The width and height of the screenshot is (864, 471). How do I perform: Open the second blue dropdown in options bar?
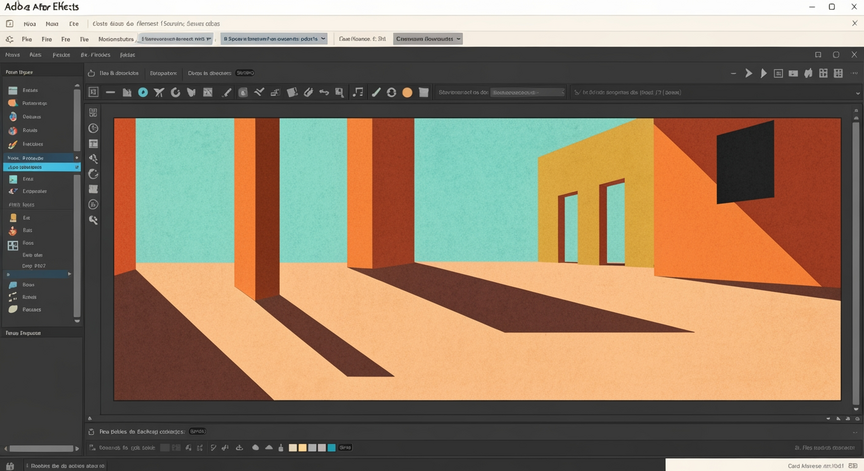click(274, 39)
